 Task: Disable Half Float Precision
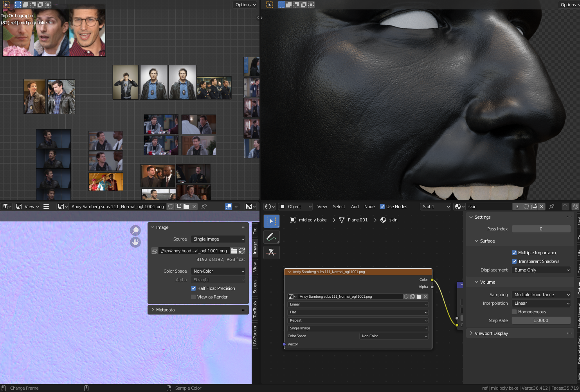193,288
